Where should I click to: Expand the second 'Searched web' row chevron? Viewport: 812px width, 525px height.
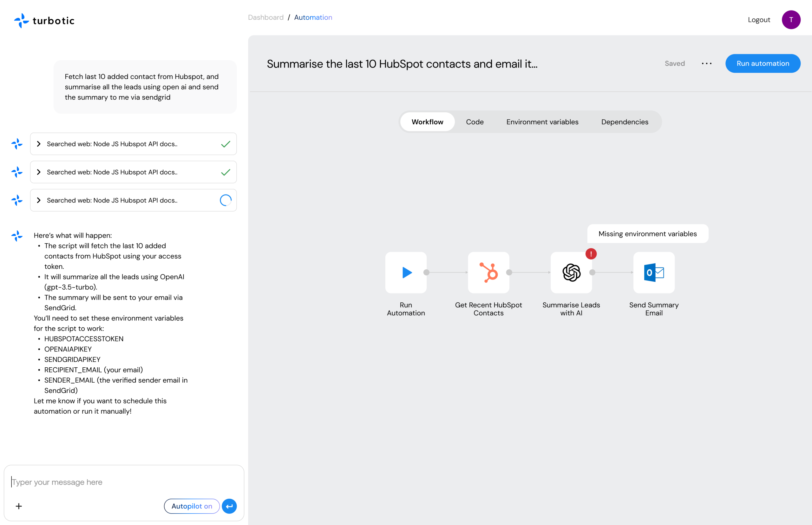[38, 172]
